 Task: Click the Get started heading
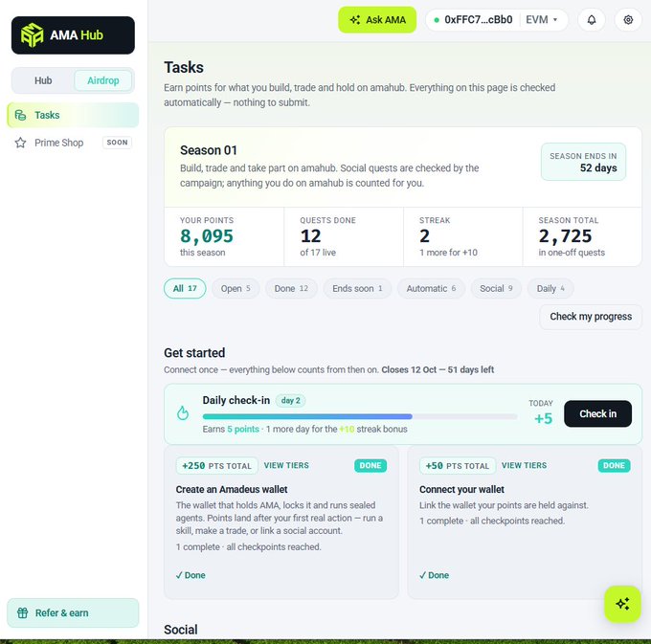tap(194, 353)
